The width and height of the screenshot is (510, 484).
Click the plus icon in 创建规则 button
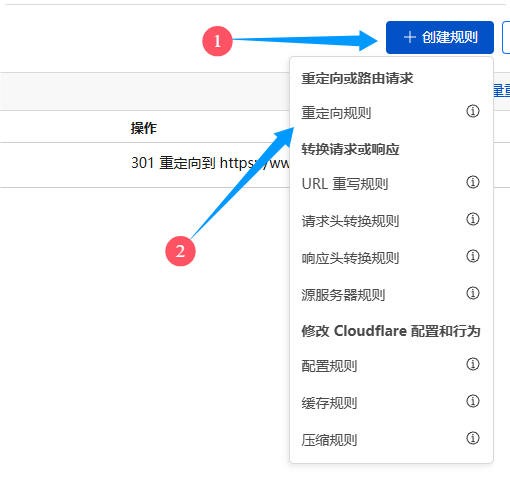[x=410, y=37]
